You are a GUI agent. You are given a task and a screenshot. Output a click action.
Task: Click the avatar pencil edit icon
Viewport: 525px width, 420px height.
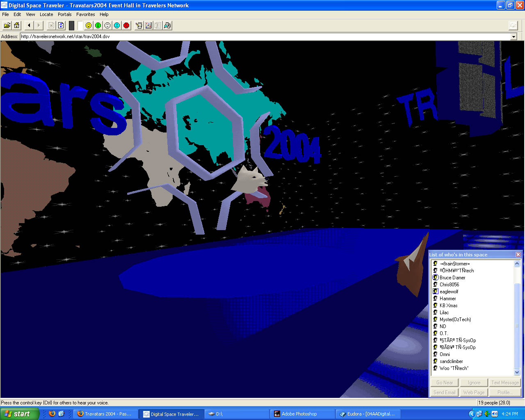[139, 25]
